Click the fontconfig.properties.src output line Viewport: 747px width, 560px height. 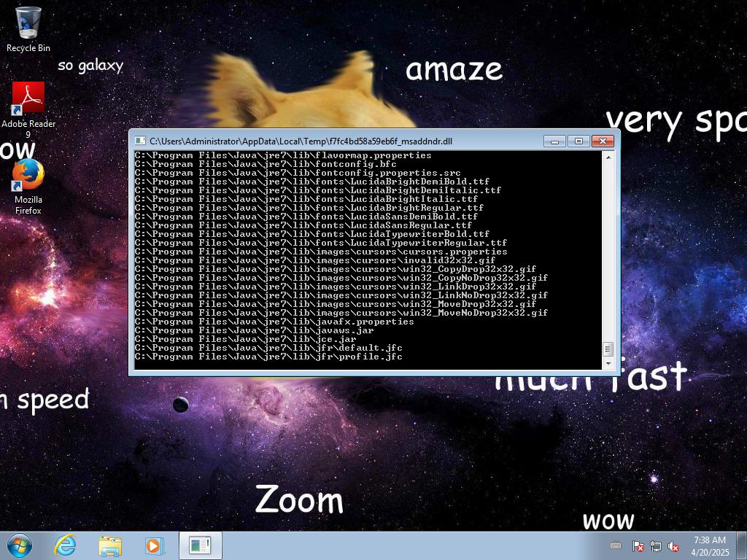[298, 173]
